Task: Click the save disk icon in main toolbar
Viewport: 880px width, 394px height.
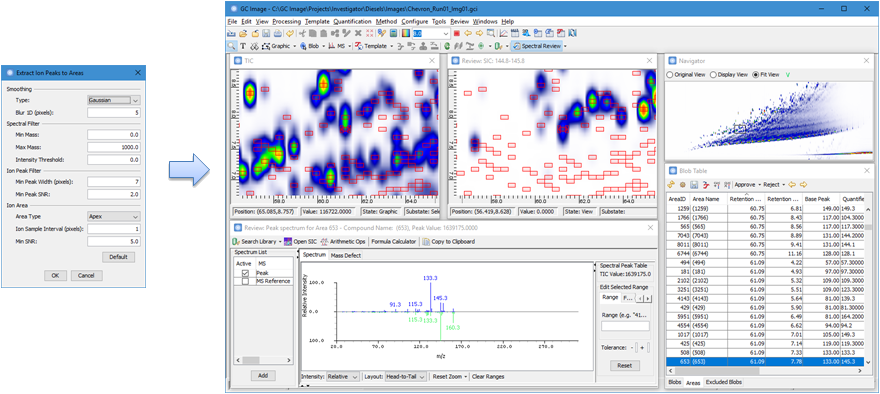Action: (x=266, y=34)
